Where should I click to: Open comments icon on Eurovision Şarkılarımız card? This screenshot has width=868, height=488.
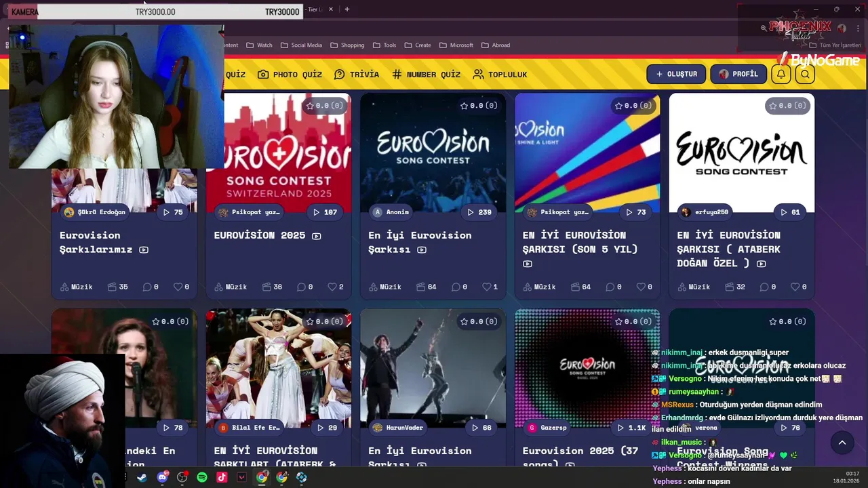point(146,287)
